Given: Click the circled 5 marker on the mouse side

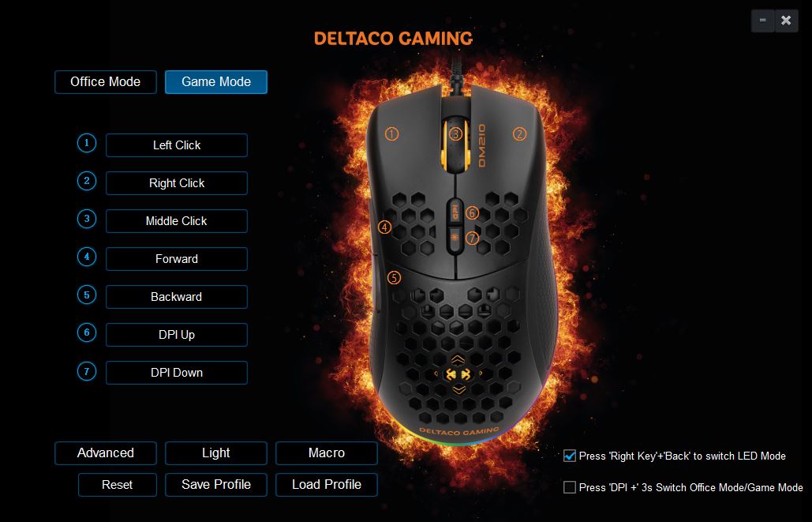Looking at the screenshot, I should click(394, 278).
